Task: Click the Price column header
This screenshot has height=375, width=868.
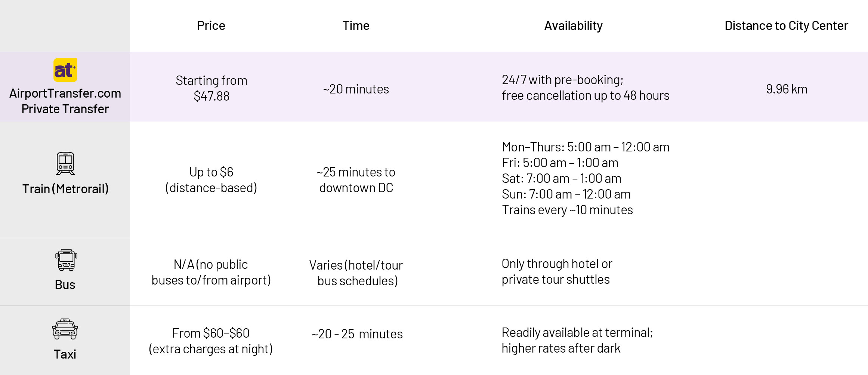Action: [211, 25]
